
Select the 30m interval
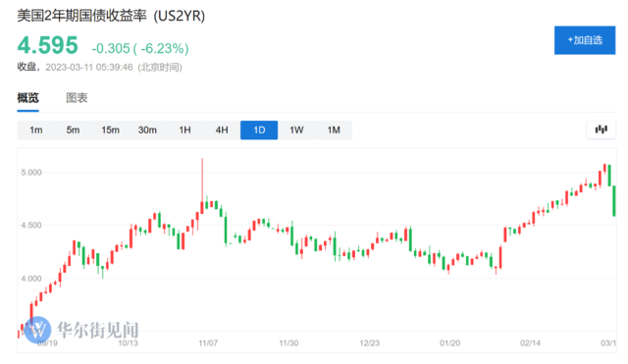(x=147, y=130)
